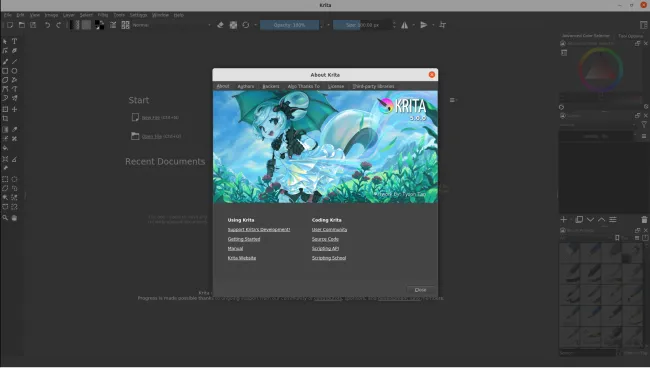Click the delete layer trash icon
This screenshot has height=369, width=650.
644,220
